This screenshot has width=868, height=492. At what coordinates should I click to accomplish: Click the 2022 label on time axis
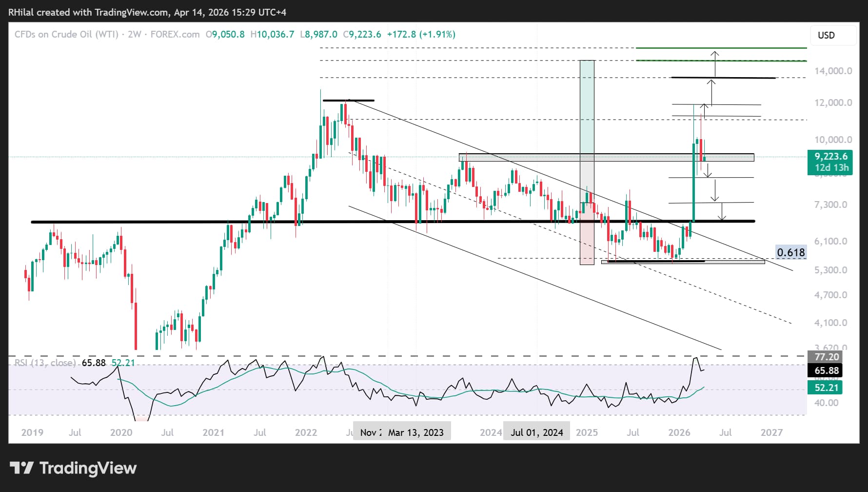[306, 432]
